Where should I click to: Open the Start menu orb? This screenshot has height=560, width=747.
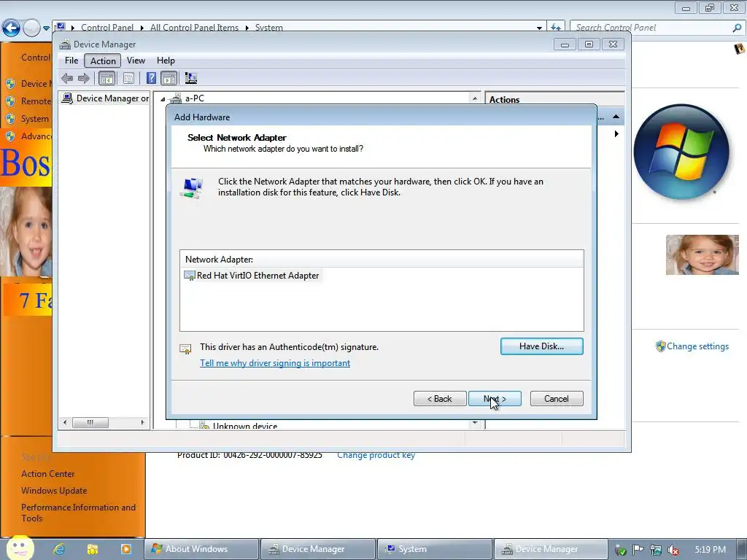(20, 548)
